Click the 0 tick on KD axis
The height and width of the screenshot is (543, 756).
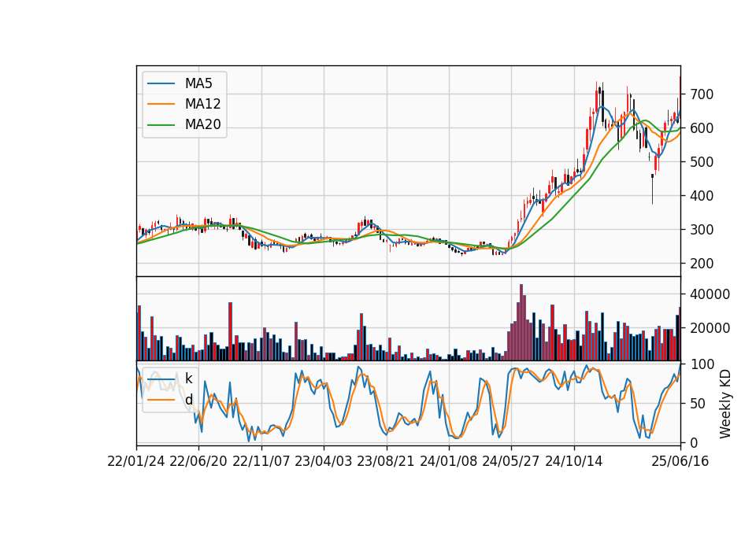pyautogui.click(x=694, y=442)
